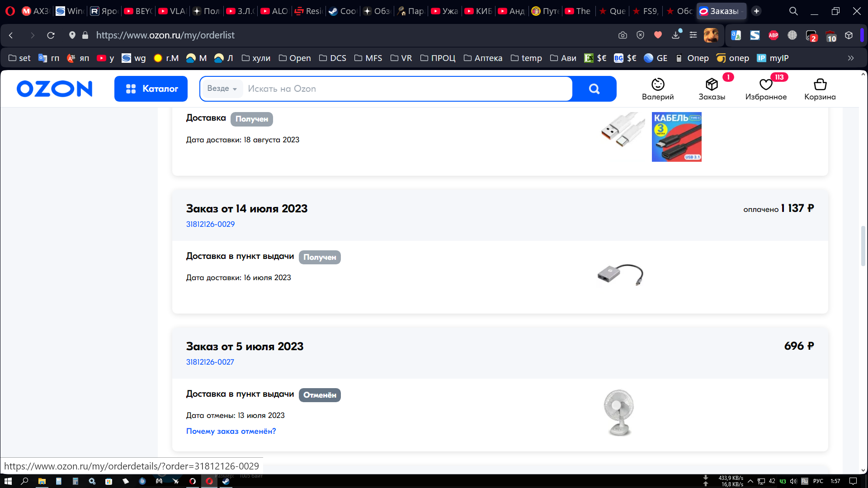Show hidden system tray icons
Image resolution: width=868 pixels, height=488 pixels.
point(750,481)
